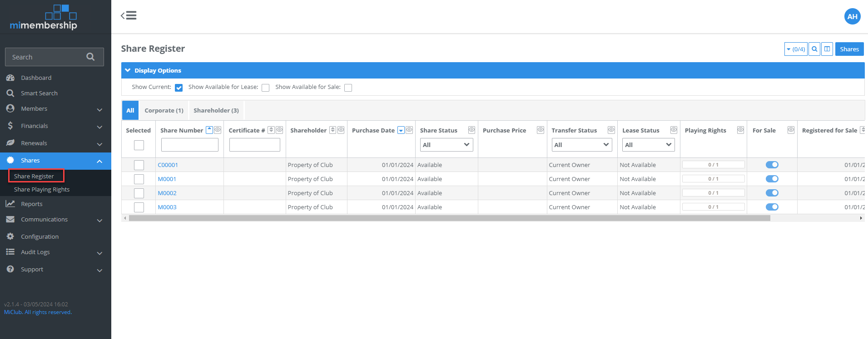The height and width of the screenshot is (339, 868).
Task: Hide the Certificate # column eye icon
Action: (x=279, y=130)
